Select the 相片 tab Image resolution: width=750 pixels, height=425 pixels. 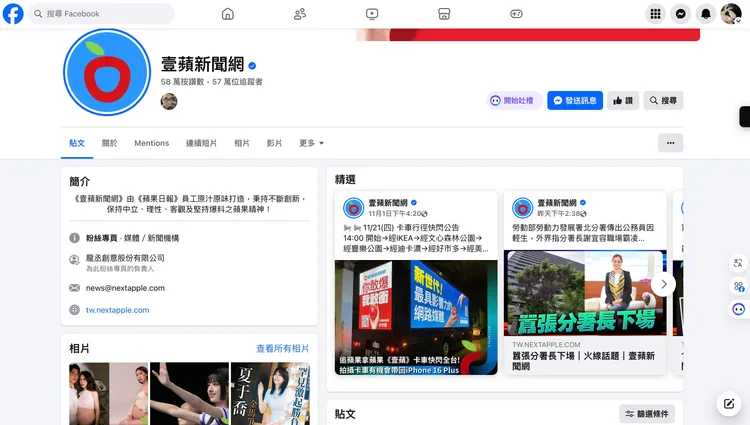242,143
